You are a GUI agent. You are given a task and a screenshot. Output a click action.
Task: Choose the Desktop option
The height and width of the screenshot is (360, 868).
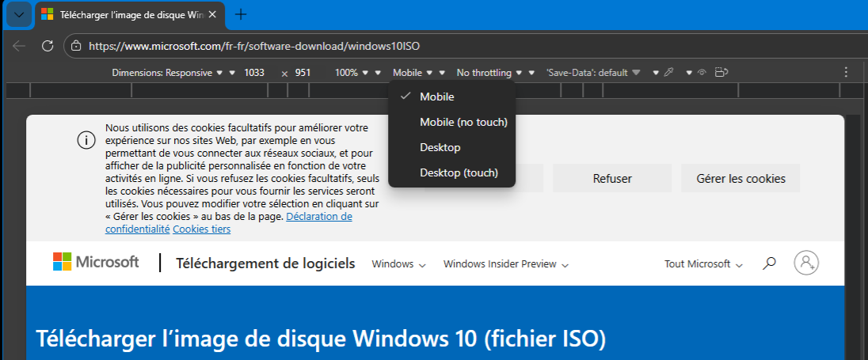(x=452, y=148)
